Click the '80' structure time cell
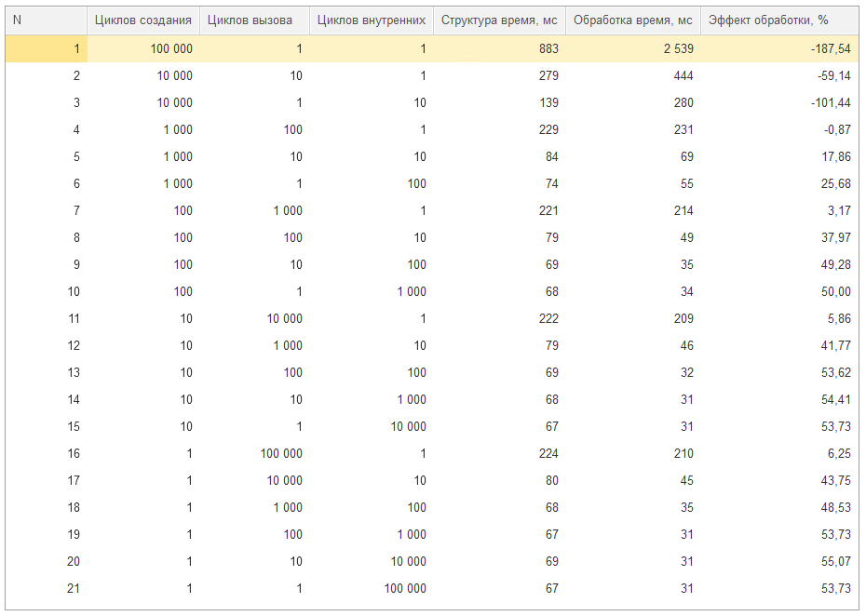Image resolution: width=866 pixels, height=616 pixels. tap(499, 481)
